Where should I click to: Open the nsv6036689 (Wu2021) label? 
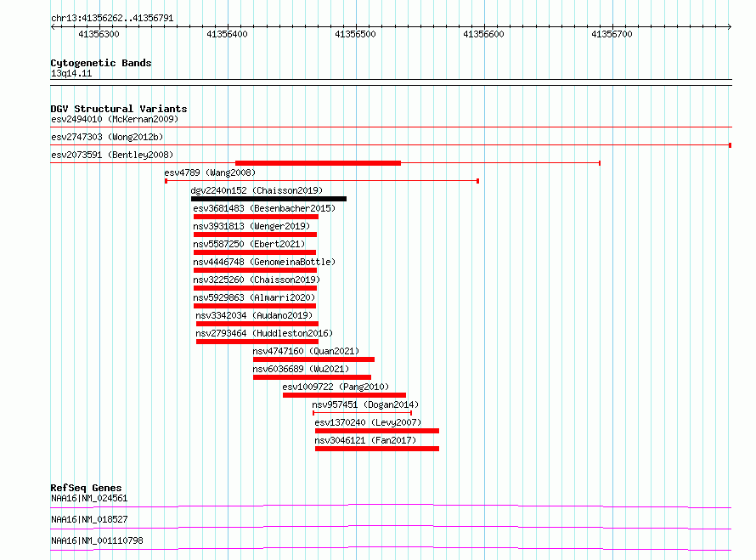pyautogui.click(x=301, y=369)
